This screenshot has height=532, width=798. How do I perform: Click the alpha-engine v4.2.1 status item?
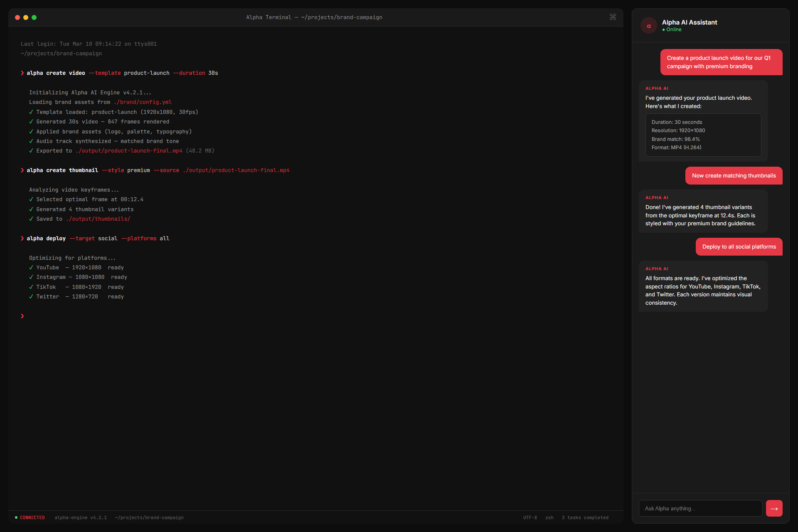80,517
